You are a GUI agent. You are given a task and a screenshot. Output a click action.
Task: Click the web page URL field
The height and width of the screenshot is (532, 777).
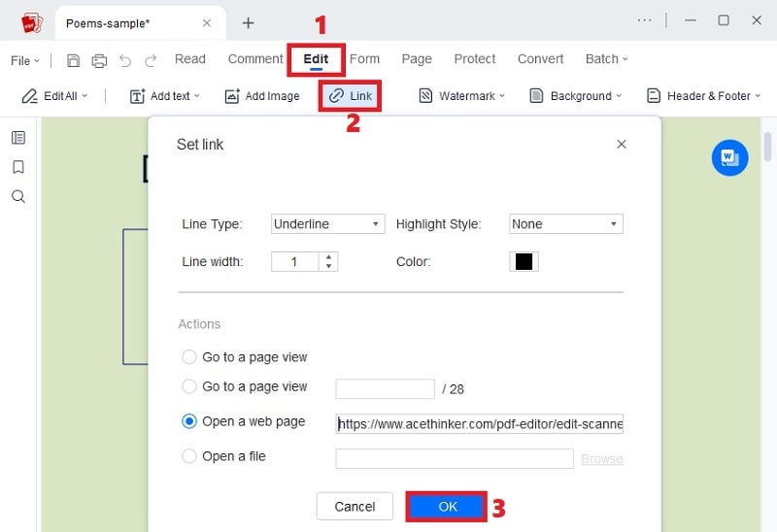[479, 424]
